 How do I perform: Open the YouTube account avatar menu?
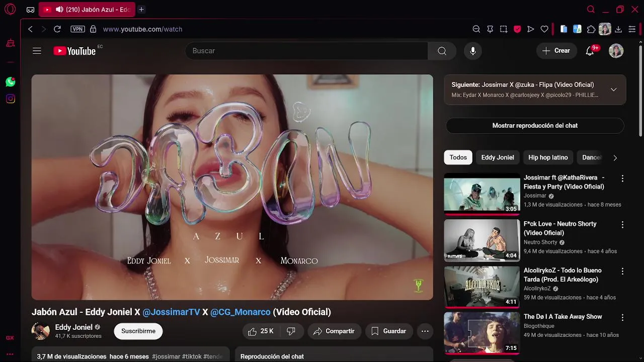pyautogui.click(x=616, y=51)
